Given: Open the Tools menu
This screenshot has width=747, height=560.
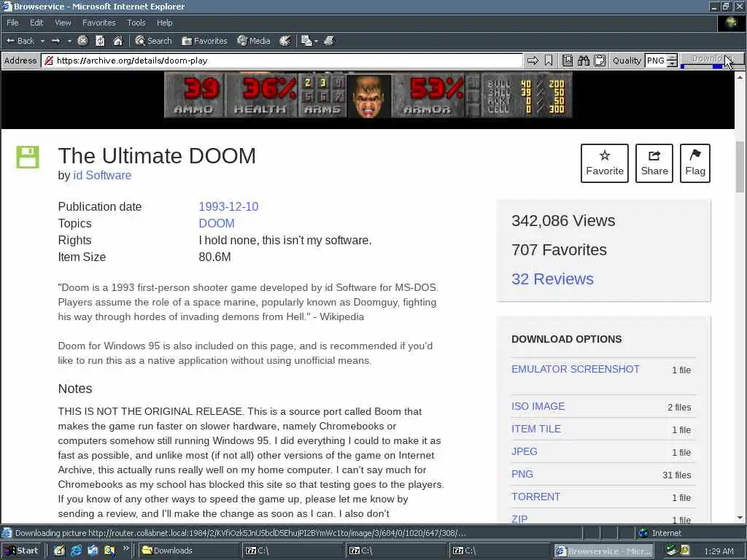Looking at the screenshot, I should coord(136,23).
